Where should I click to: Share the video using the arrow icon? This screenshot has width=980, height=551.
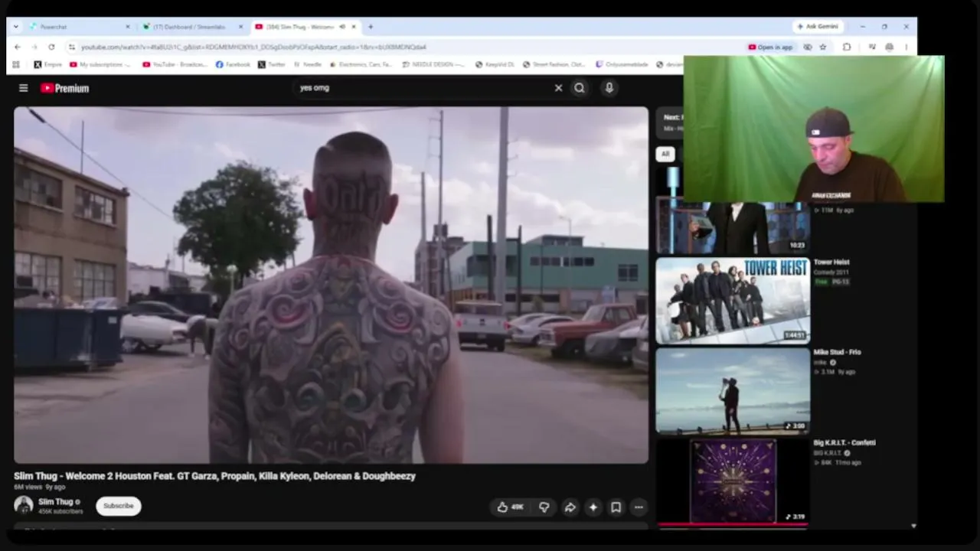click(570, 507)
